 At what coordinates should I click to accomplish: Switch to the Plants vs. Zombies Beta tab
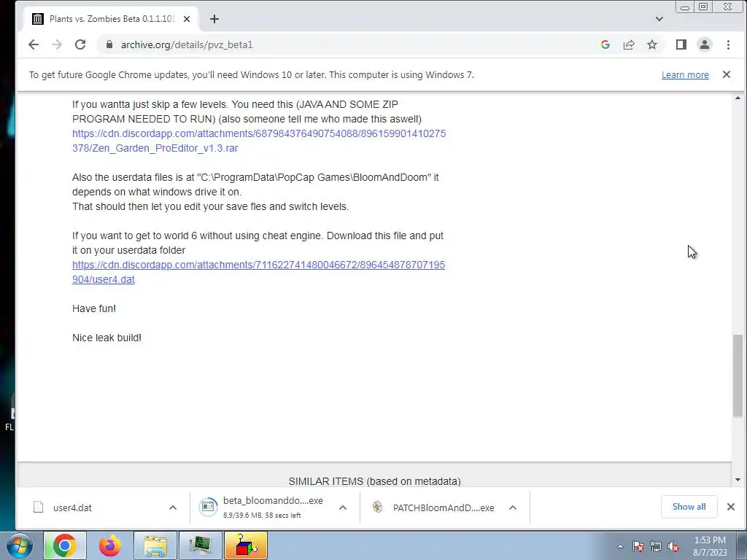(x=112, y=19)
